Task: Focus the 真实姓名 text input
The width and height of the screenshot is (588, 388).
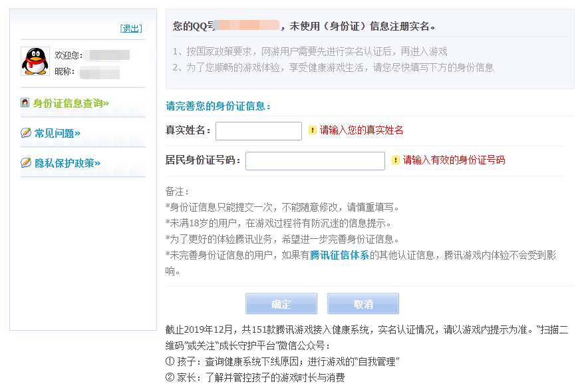Action: [258, 131]
